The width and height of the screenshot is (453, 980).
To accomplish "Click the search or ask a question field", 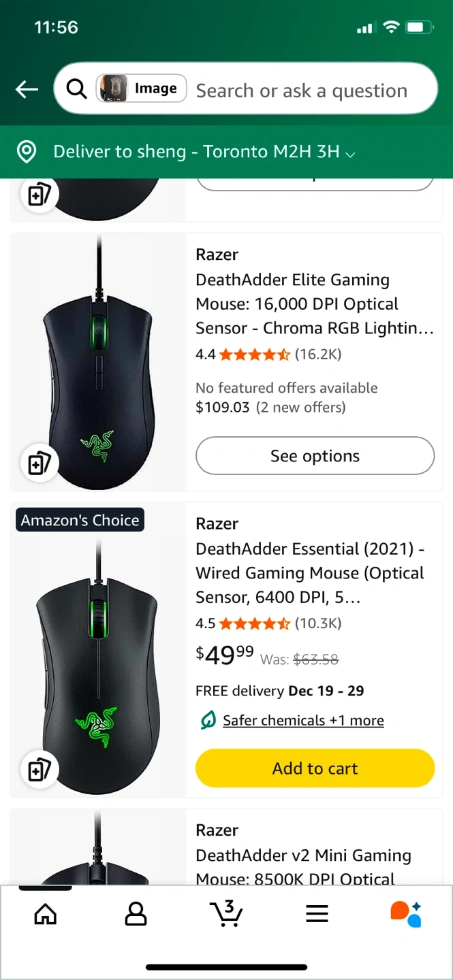I will point(302,90).
